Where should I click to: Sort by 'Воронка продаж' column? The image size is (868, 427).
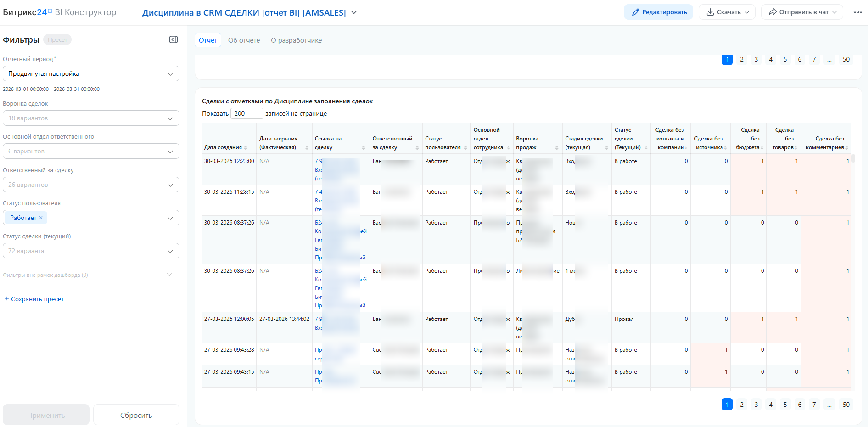[556, 148]
